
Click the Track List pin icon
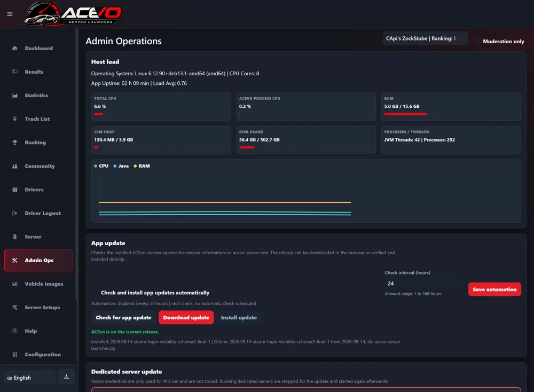pos(14,119)
